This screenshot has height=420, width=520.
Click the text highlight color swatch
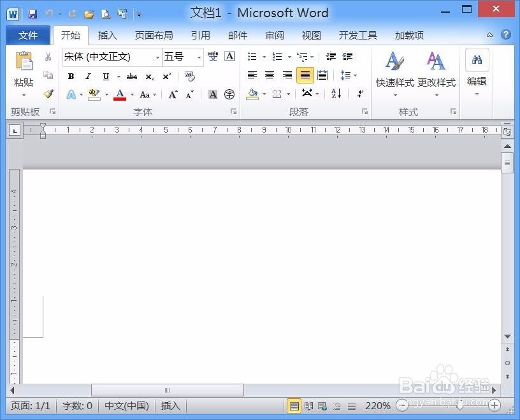94,94
